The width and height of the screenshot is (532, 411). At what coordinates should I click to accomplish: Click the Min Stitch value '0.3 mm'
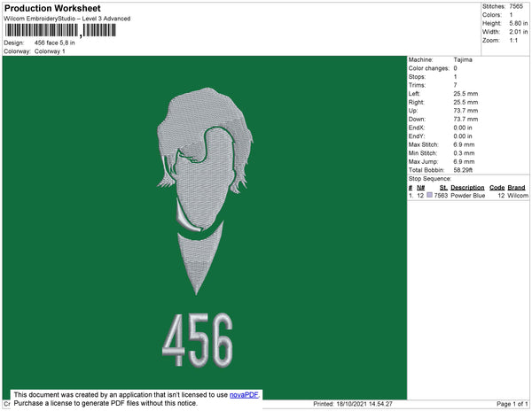coord(464,153)
